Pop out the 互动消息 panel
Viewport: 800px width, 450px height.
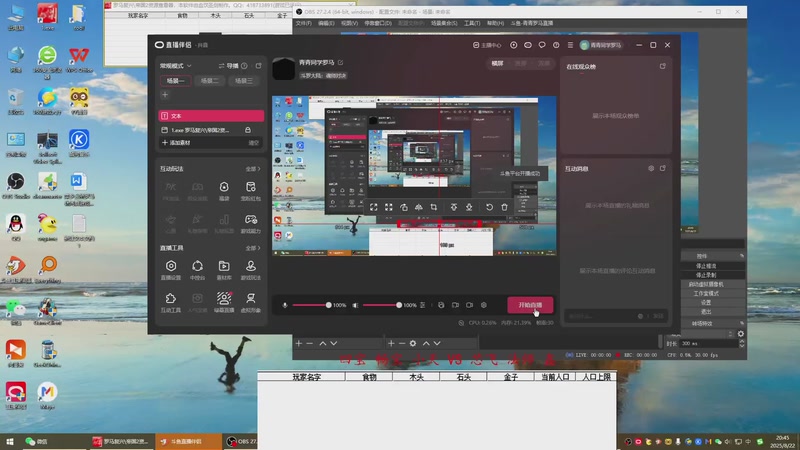pyautogui.click(x=662, y=168)
